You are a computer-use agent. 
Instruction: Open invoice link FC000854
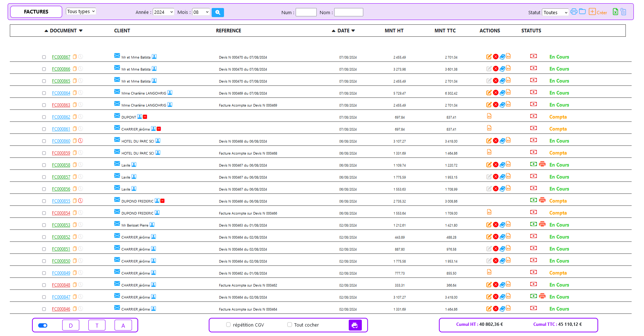[x=61, y=213]
